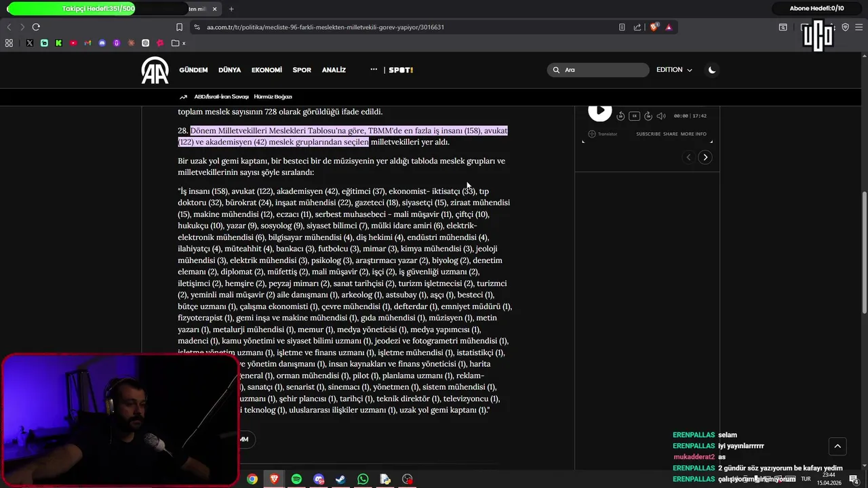Image resolution: width=868 pixels, height=488 pixels.
Task: Mute the podcast with the volume icon
Action: (x=661, y=116)
